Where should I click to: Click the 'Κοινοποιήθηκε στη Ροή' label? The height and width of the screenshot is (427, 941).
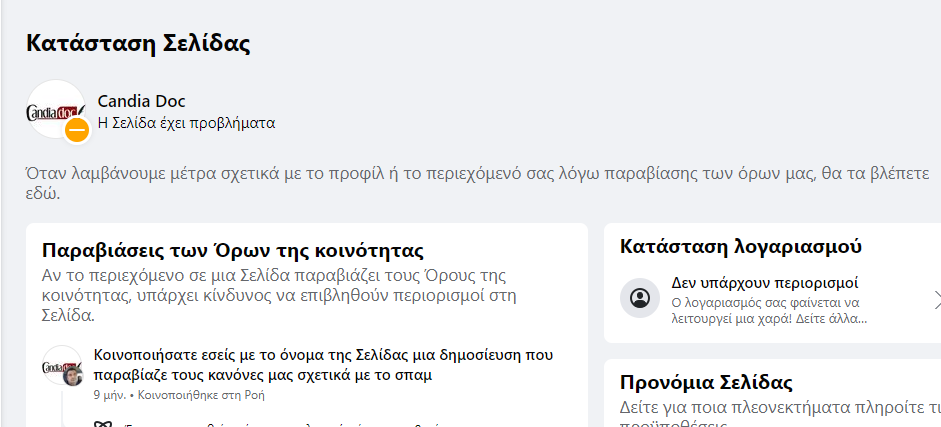(201, 395)
